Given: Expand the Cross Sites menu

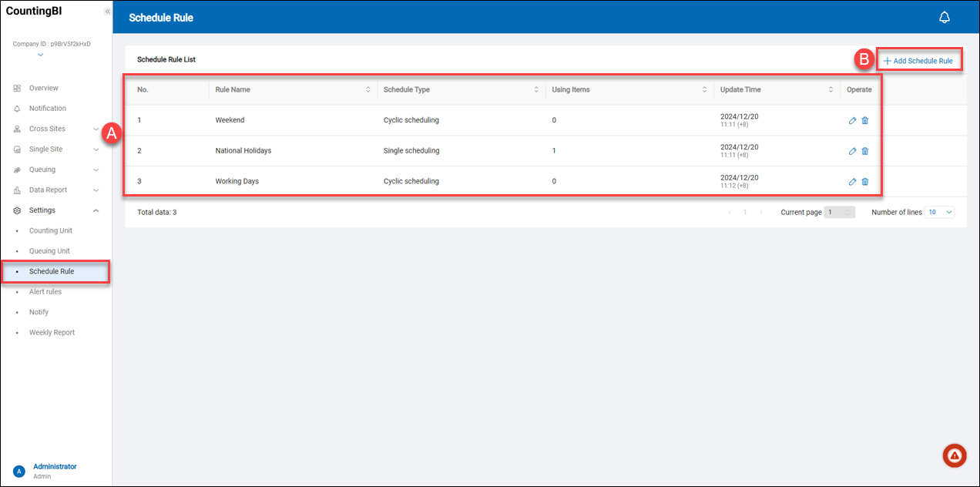Looking at the screenshot, I should point(96,129).
